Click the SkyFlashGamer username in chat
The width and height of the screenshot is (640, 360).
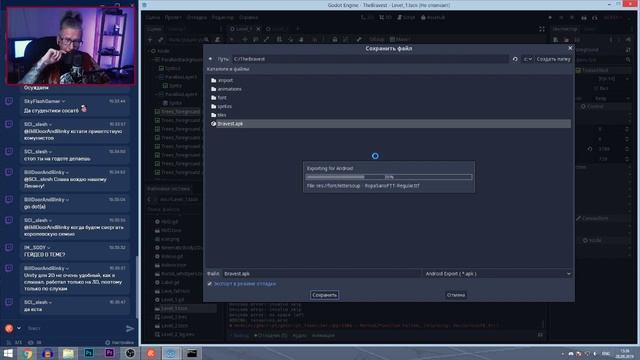(42, 101)
